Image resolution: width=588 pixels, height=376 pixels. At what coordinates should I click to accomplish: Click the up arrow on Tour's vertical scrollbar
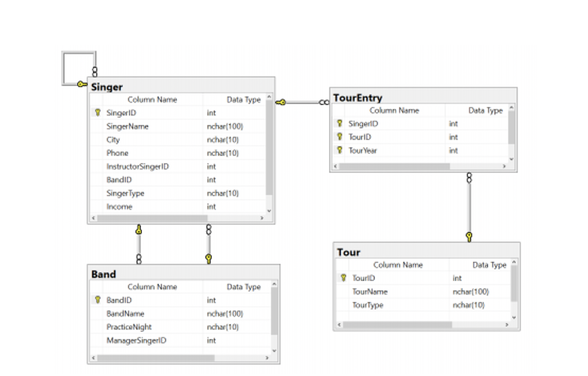513,261
